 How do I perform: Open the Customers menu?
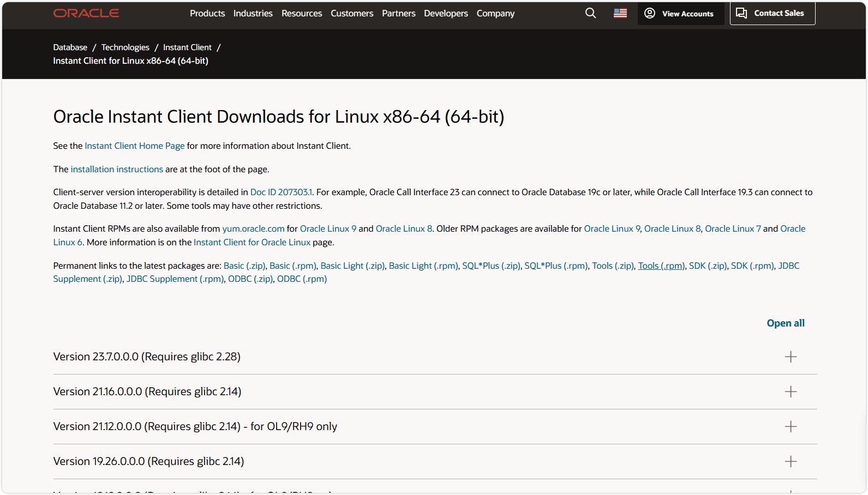point(352,13)
